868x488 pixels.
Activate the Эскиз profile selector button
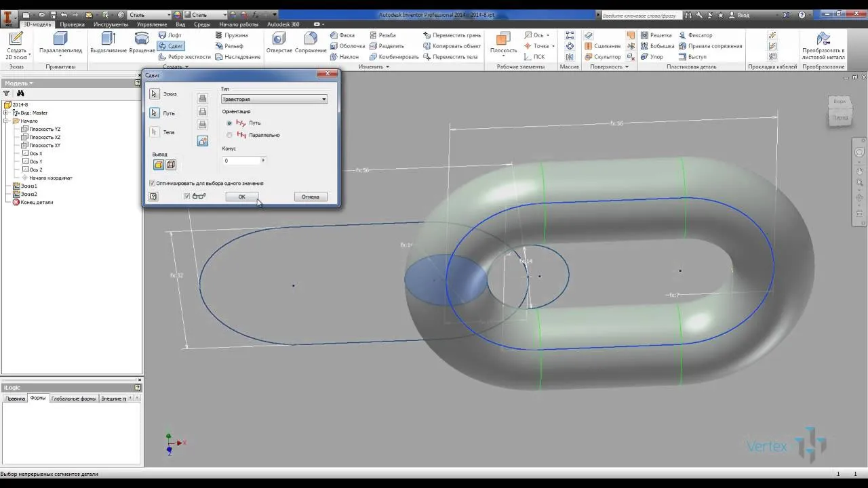click(155, 94)
